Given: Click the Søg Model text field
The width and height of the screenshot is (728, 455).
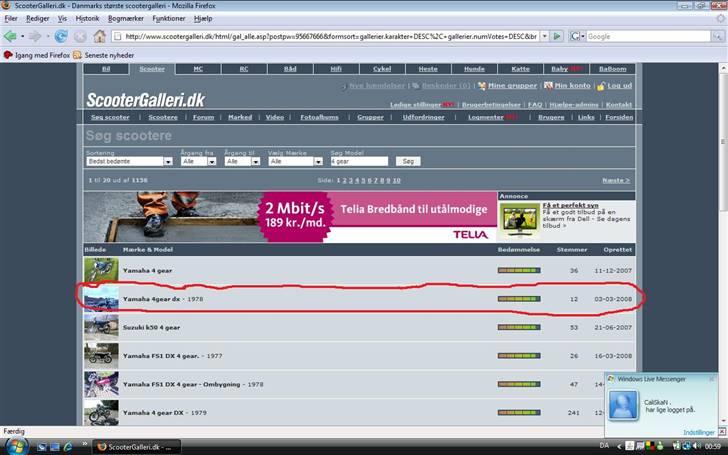Looking at the screenshot, I should [x=359, y=161].
